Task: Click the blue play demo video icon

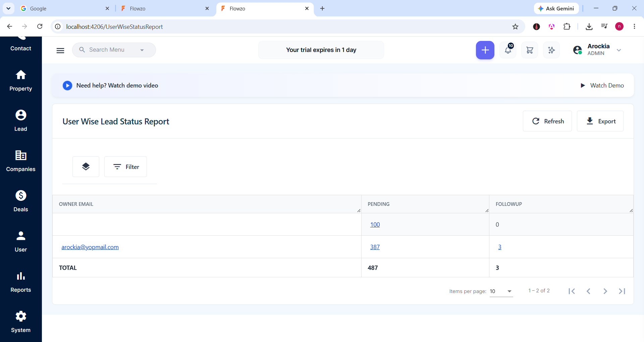Action: (x=67, y=85)
